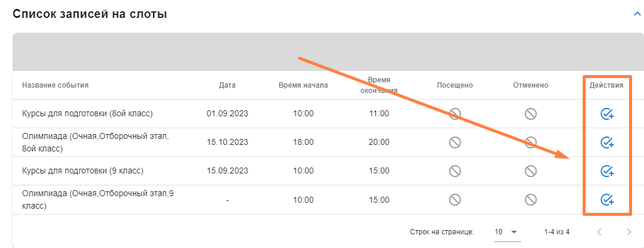
Task: Click Посещено icon for 15.09.2023 course row
Action: point(455,171)
